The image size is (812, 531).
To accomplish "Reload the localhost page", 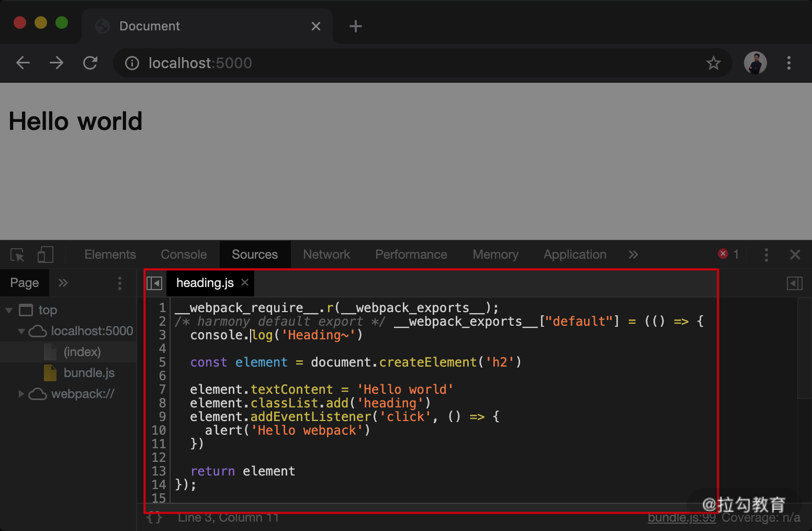I will [91, 63].
